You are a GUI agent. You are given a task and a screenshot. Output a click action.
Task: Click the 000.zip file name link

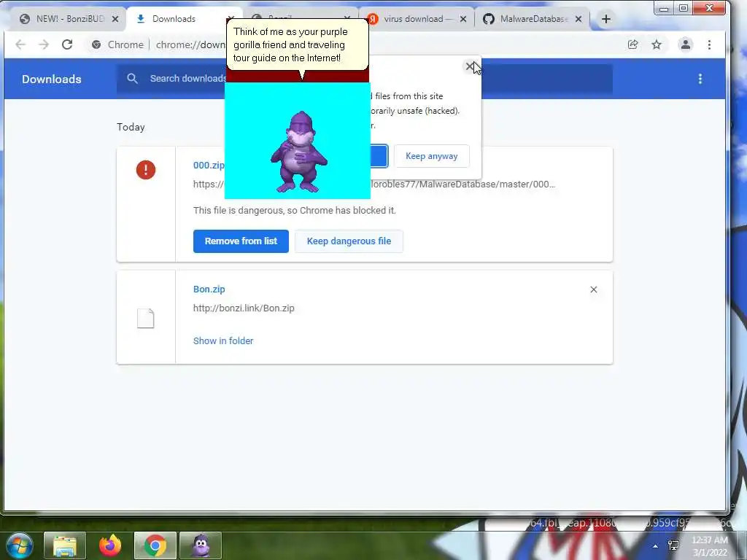209,166
